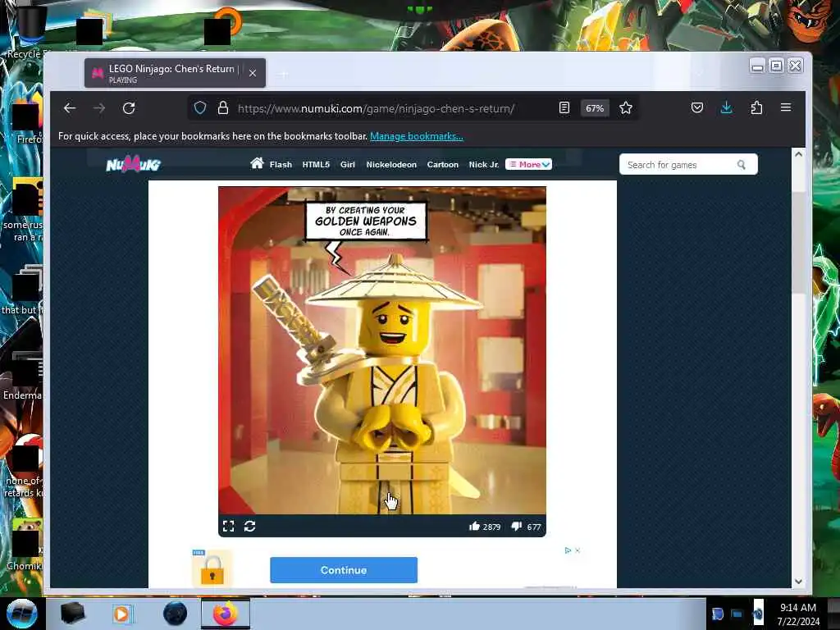Go back with the browser back arrow
The width and height of the screenshot is (840, 630).
pyautogui.click(x=70, y=108)
